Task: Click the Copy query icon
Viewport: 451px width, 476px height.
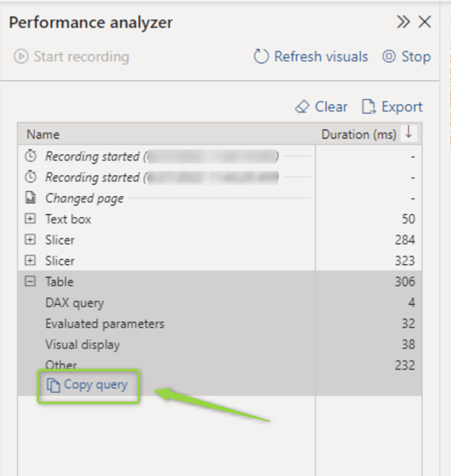Action: tap(53, 385)
